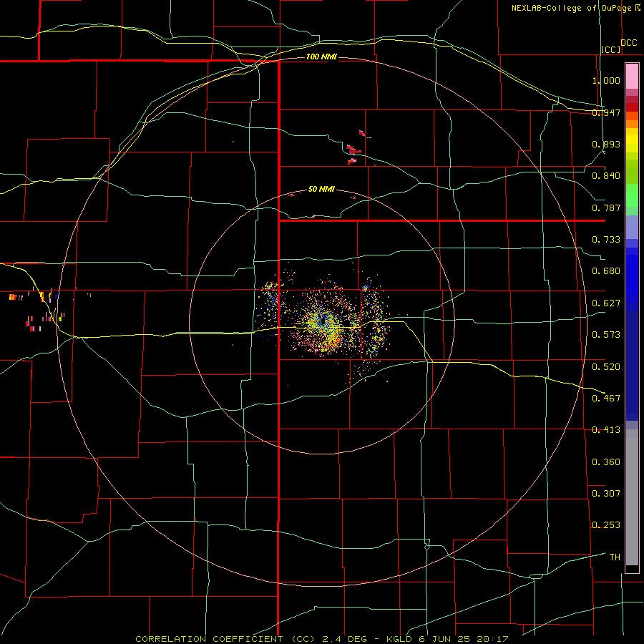This screenshot has width=644, height=644.
Task: Click the 0.360 scale value
Action: (606, 462)
